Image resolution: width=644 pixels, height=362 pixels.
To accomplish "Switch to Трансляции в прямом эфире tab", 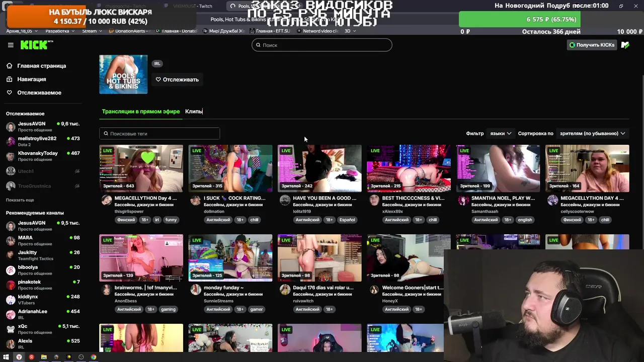I will pyautogui.click(x=141, y=111).
